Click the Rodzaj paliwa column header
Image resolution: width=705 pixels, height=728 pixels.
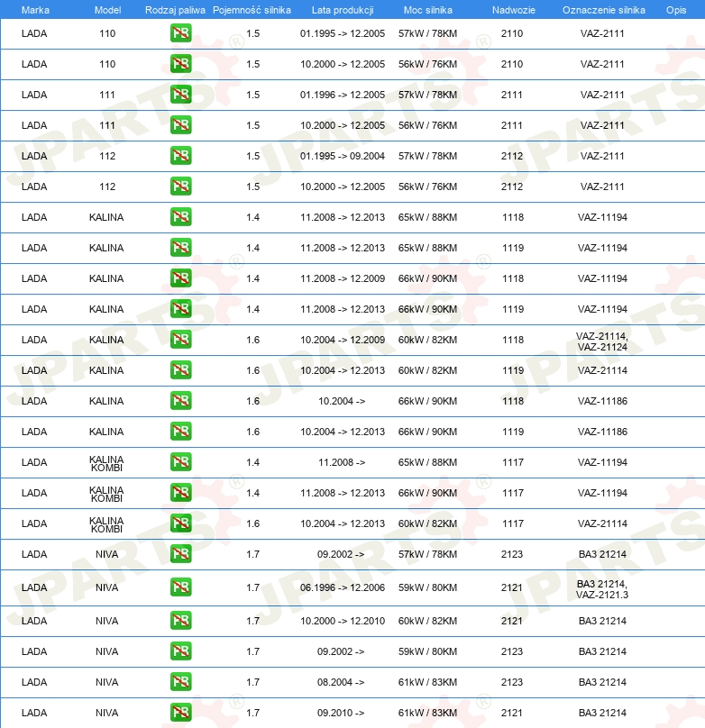[x=175, y=10]
